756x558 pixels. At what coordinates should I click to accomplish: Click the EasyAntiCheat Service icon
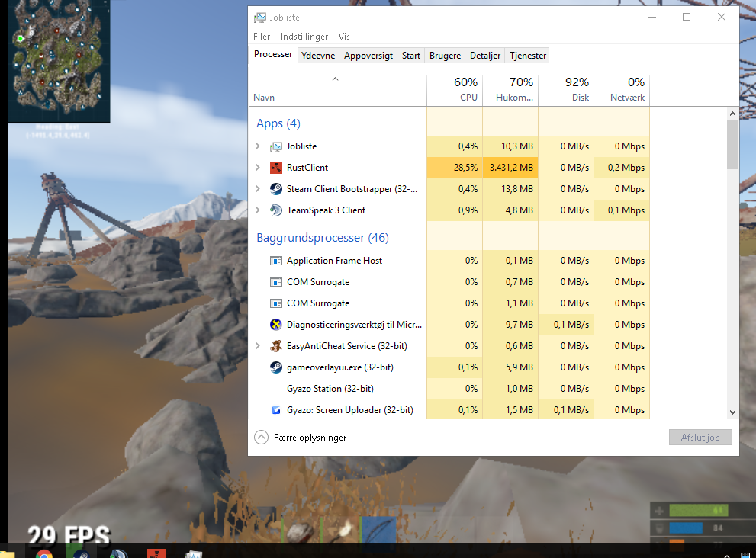point(276,346)
